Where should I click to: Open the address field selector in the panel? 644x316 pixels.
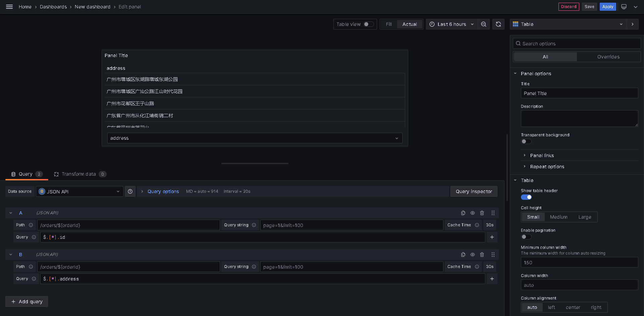254,138
